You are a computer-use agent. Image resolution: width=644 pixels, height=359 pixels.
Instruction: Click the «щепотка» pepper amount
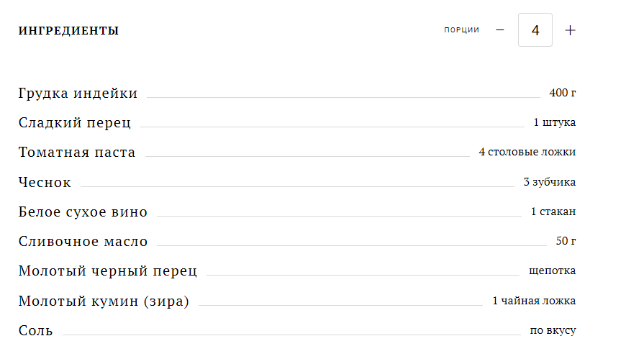pos(552,271)
